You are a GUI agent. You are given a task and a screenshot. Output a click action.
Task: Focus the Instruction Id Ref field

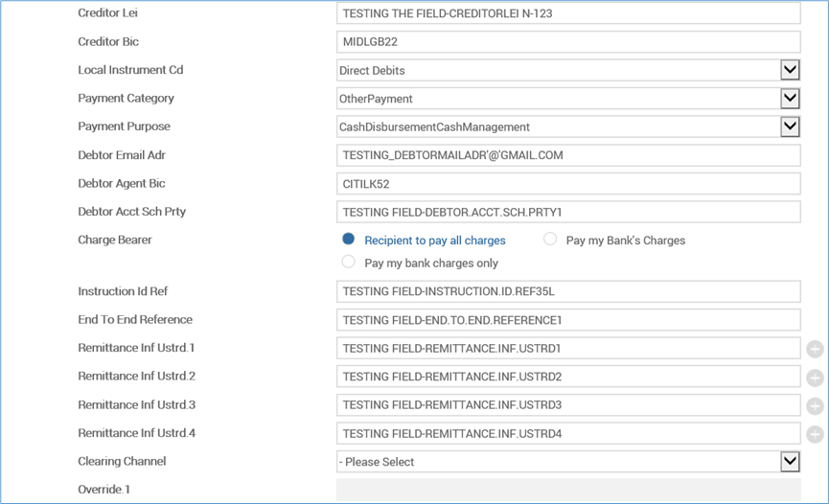[568, 291]
